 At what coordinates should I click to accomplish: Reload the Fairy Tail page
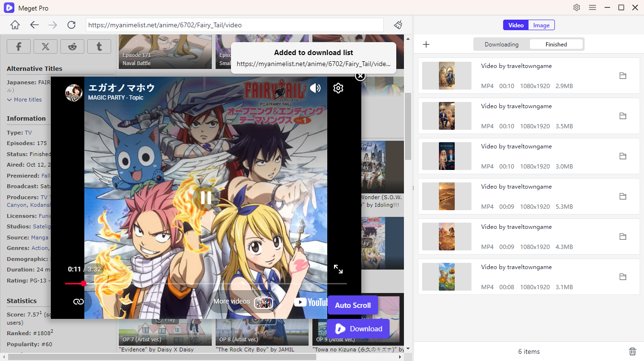tap(71, 25)
